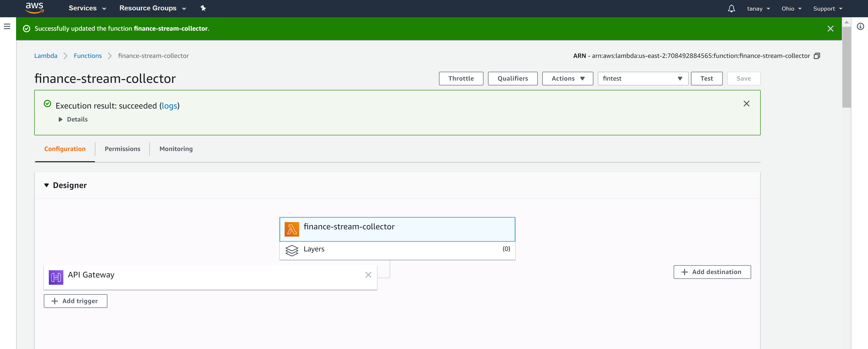Collapse the Designer panel

[x=47, y=185]
